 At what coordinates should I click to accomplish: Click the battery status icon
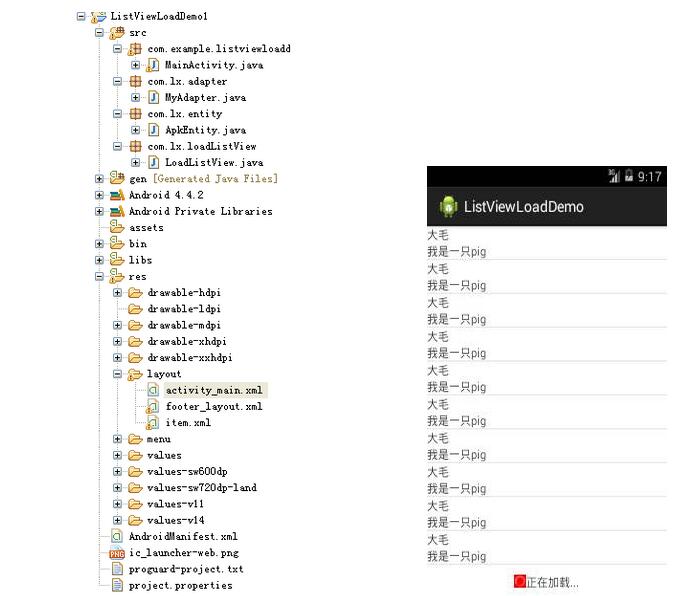(628, 176)
